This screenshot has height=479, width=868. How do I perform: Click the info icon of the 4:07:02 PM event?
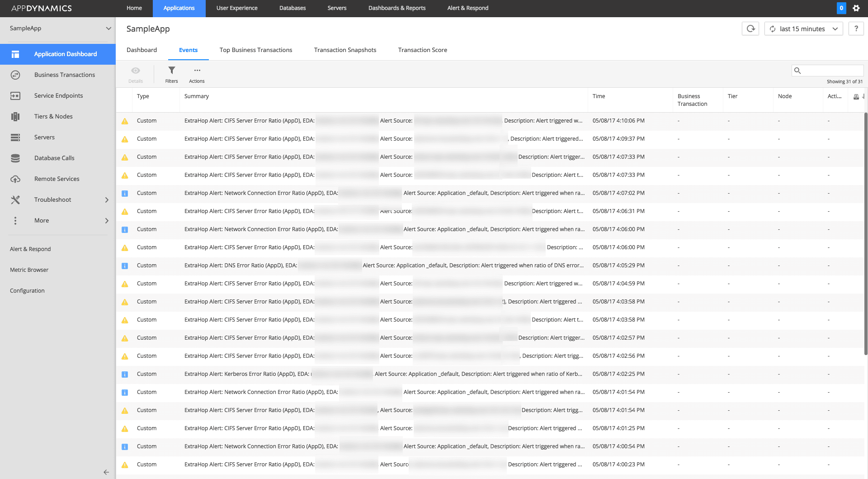coord(125,194)
